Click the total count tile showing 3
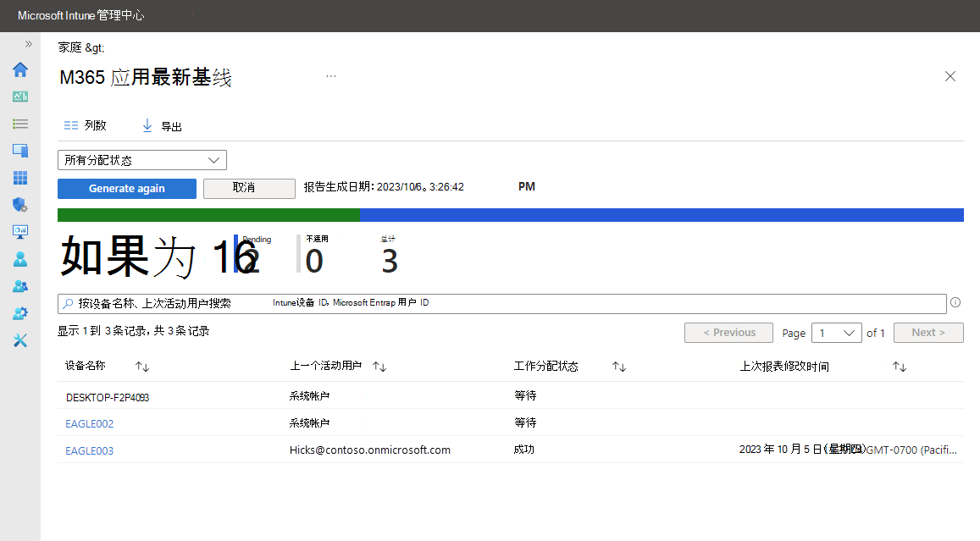 coord(390,255)
